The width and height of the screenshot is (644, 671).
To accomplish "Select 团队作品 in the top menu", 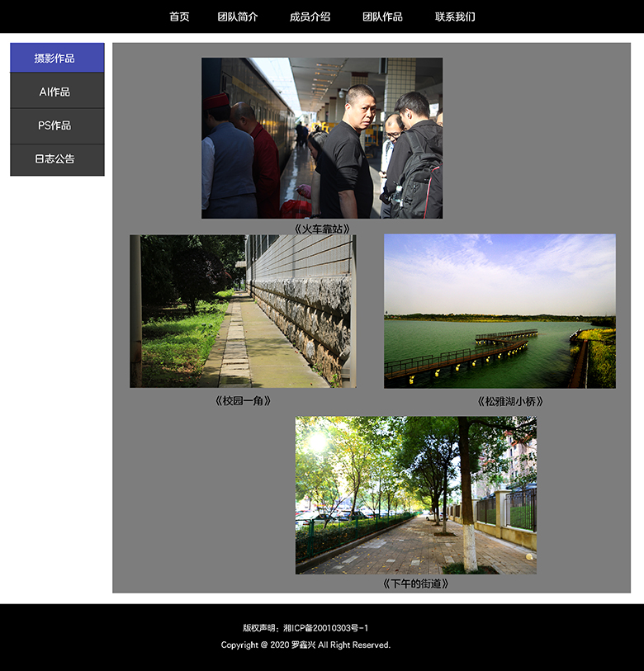I will (x=382, y=17).
